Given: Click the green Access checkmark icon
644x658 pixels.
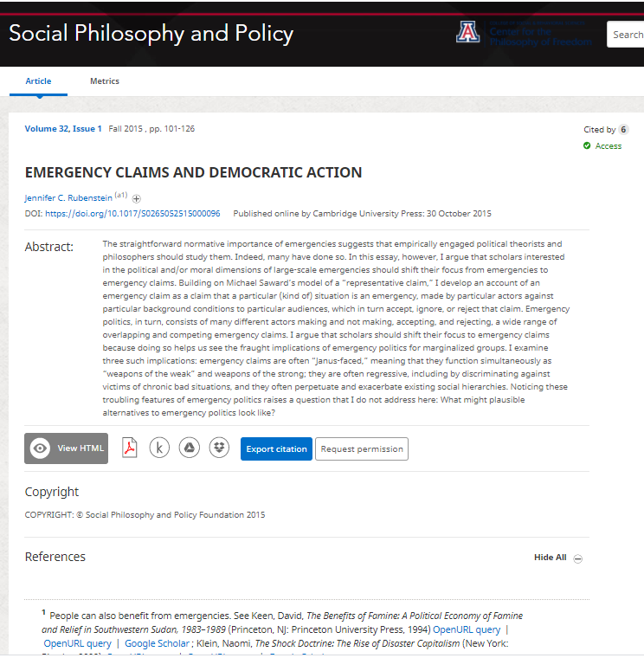Looking at the screenshot, I should 587,146.
